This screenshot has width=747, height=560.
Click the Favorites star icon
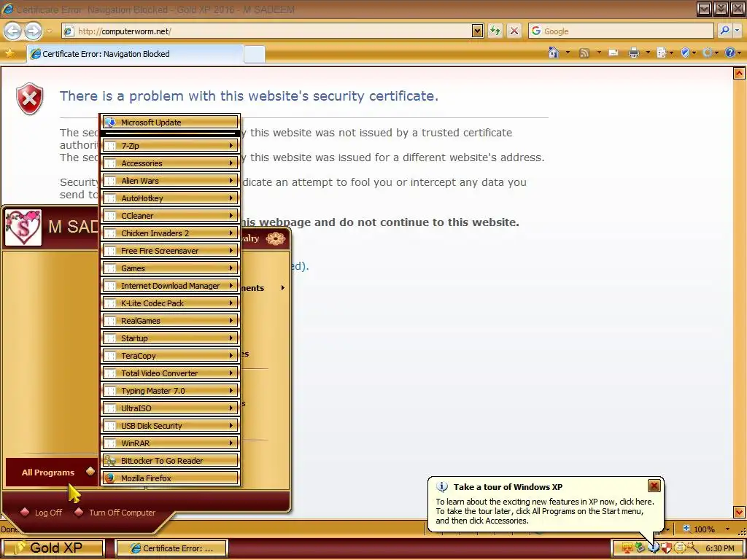(x=9, y=53)
